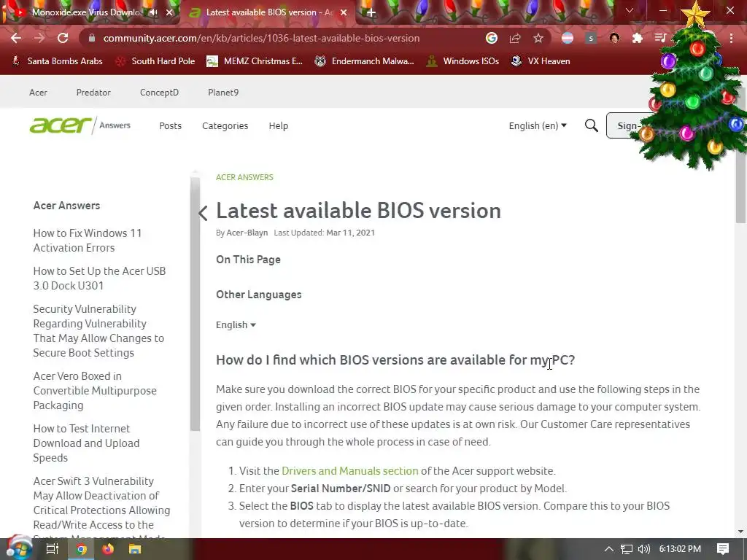Open the Santa Bombs Arabs bookmark
Image resolution: width=747 pixels, height=560 pixels.
(x=57, y=61)
